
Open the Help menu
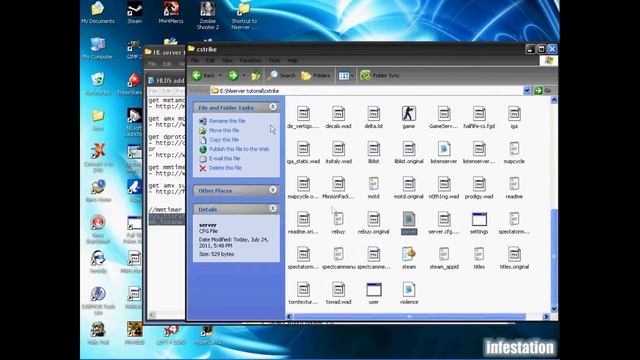(292, 60)
